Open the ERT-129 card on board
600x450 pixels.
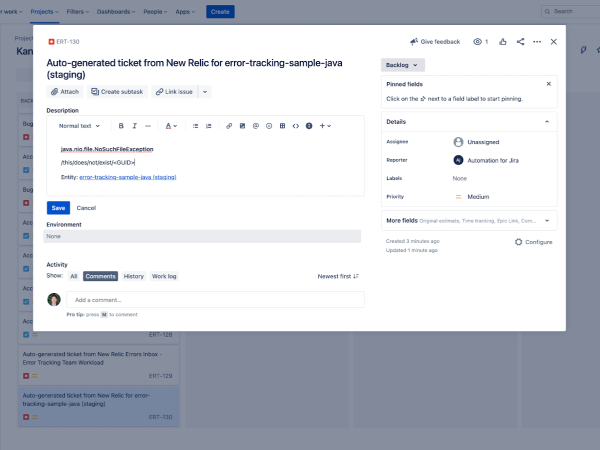click(x=98, y=364)
